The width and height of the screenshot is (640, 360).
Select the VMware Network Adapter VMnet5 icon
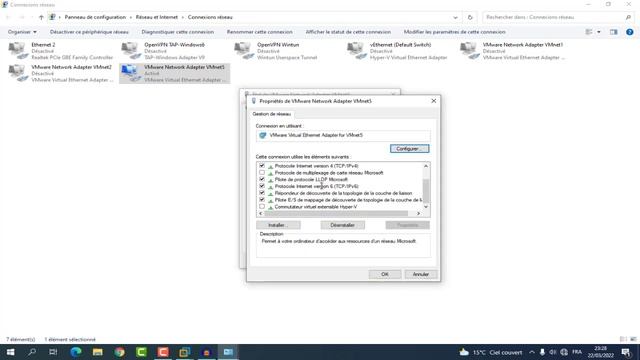(131, 73)
